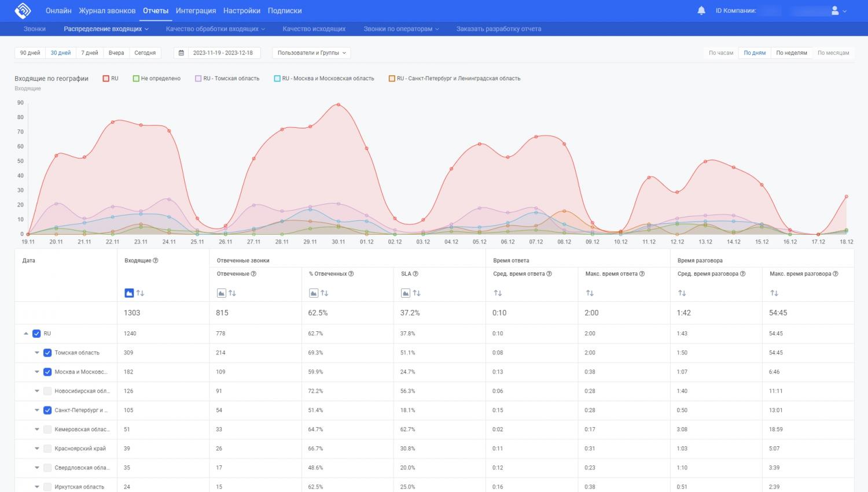Check the Кемеровская область checkbox
Image resolution: width=868 pixels, height=492 pixels.
(x=47, y=430)
